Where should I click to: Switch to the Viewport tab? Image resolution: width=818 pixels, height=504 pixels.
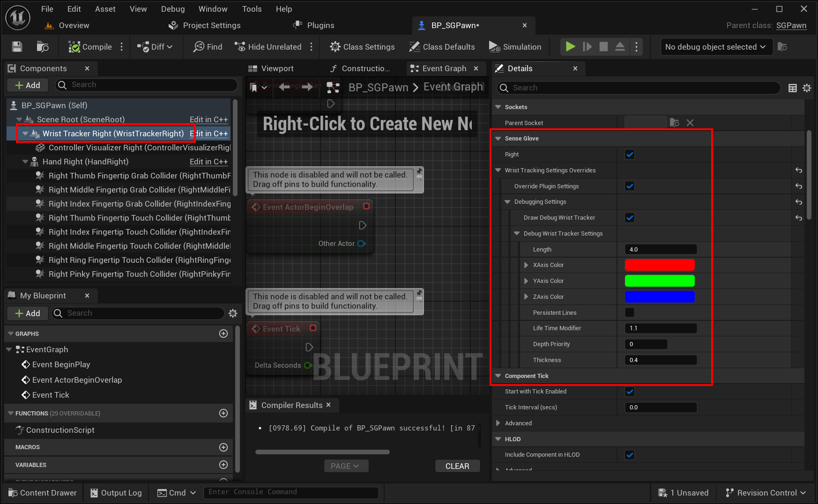(x=276, y=68)
